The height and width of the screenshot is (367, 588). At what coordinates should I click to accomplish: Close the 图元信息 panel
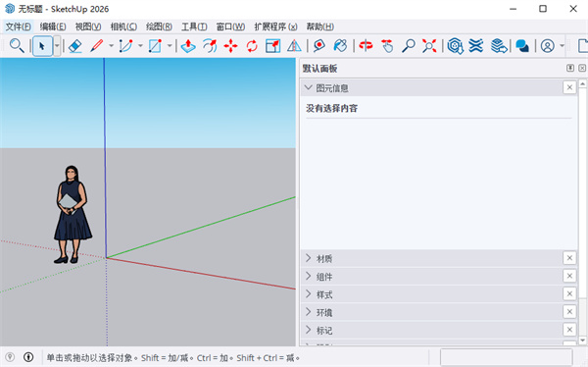point(569,87)
